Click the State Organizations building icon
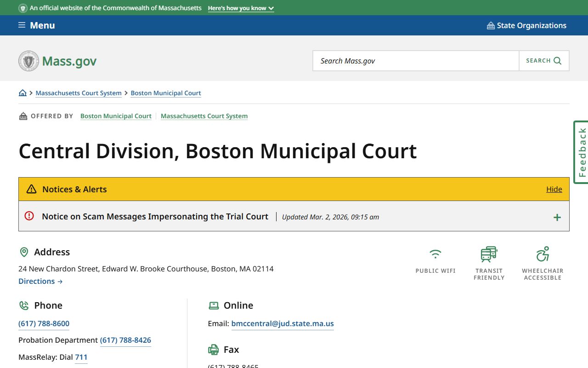588x368 pixels. tap(491, 25)
